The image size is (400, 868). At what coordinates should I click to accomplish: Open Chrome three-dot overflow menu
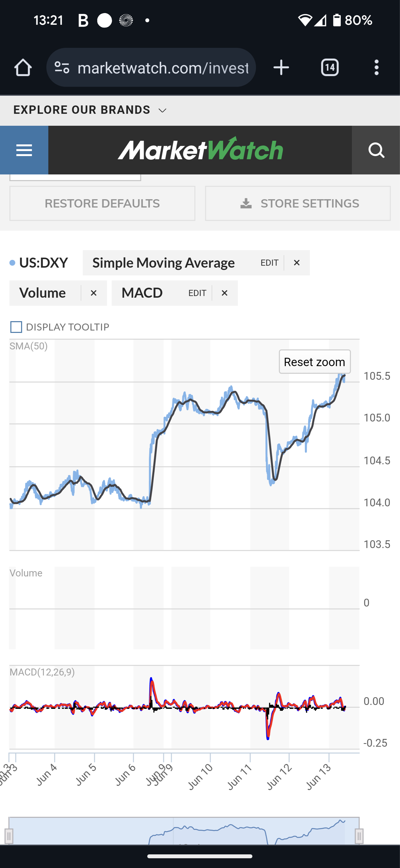[x=376, y=68]
